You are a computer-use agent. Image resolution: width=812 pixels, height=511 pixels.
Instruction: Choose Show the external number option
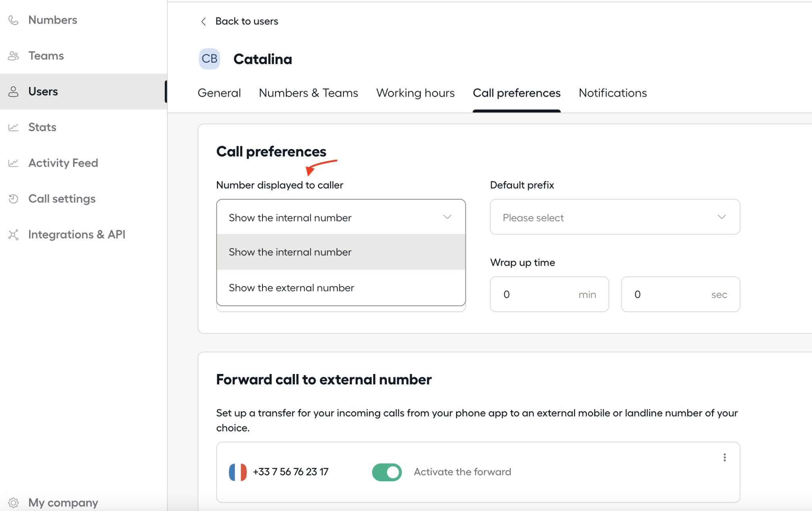coord(341,288)
